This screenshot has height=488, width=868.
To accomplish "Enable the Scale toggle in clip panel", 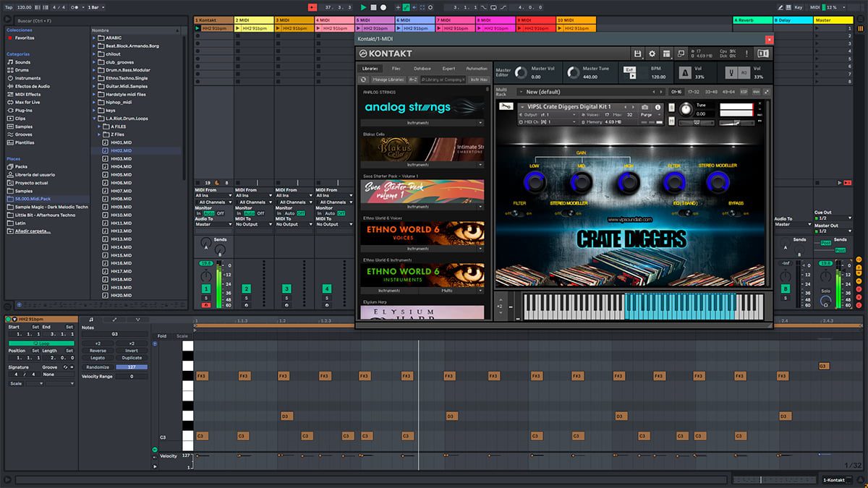I will 16,383.
